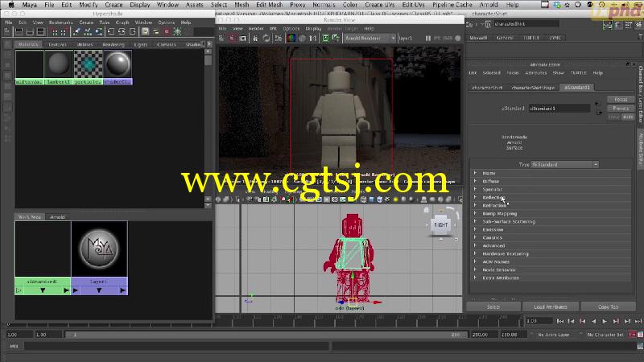Click the 1:1 real size icon in Render View
The image size is (644, 362).
[x=313, y=38]
